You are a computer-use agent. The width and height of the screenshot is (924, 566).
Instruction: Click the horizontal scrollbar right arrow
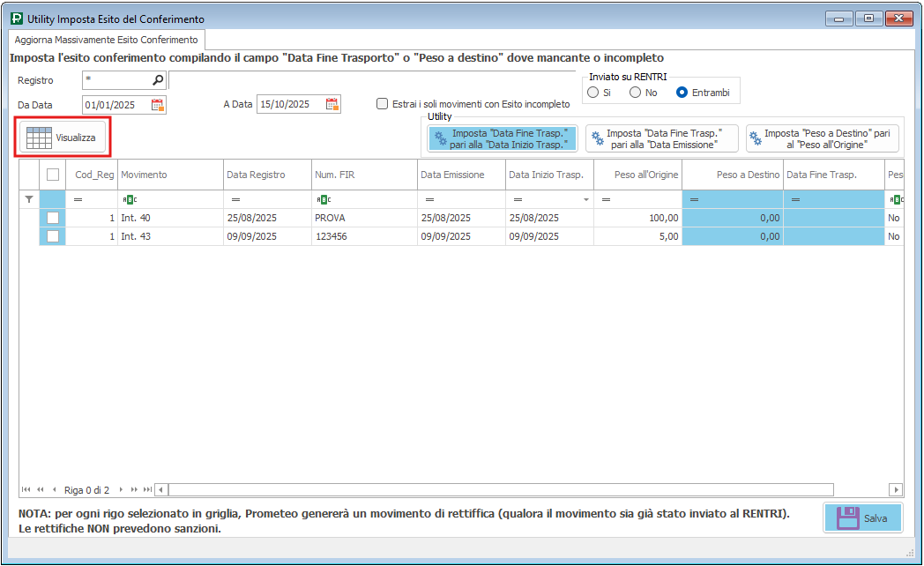pyautogui.click(x=896, y=489)
